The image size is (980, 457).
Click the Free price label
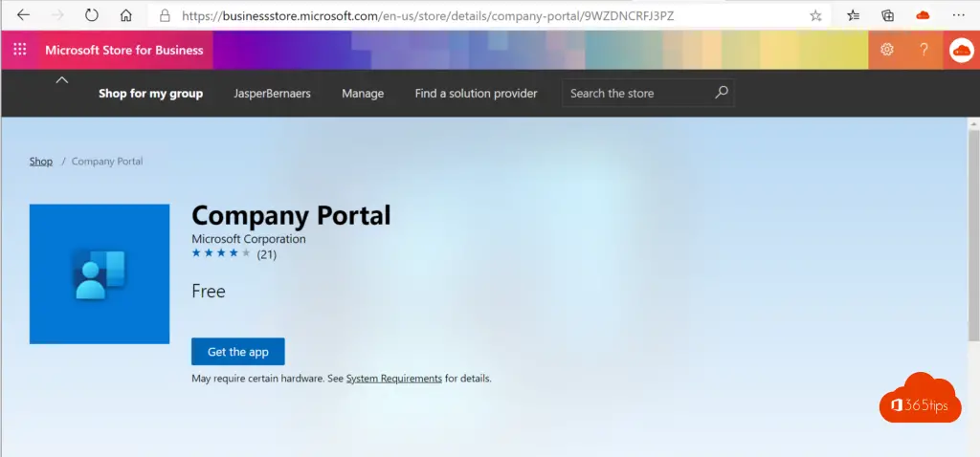click(x=208, y=292)
